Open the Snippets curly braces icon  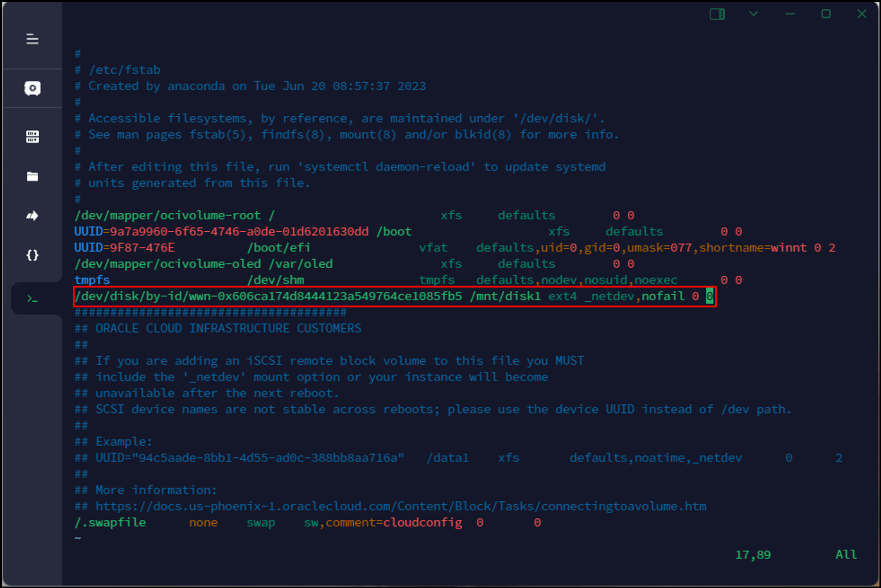(32, 255)
